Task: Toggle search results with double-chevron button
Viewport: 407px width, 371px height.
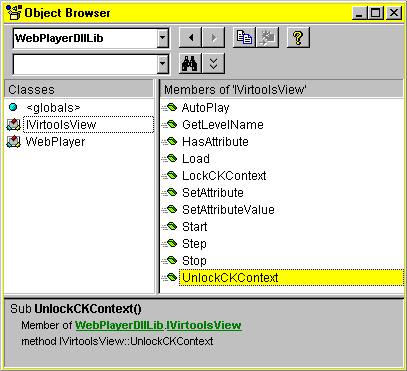Action: (214, 63)
